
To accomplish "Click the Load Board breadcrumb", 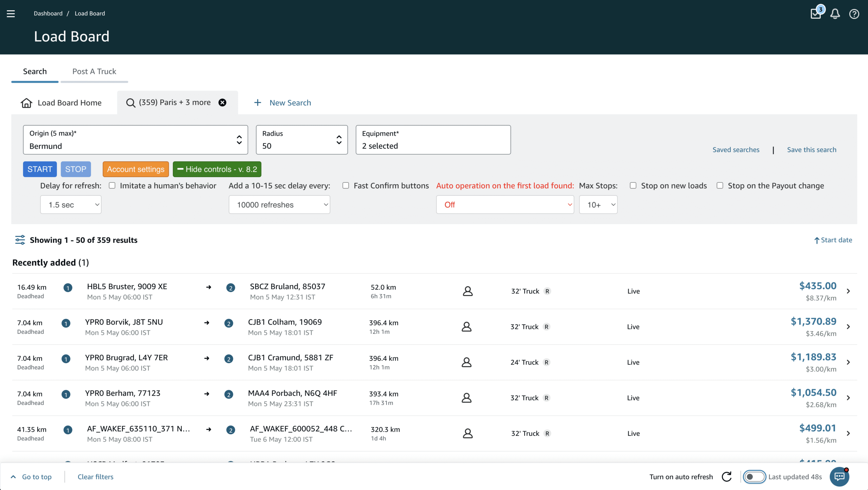I will click(x=90, y=13).
